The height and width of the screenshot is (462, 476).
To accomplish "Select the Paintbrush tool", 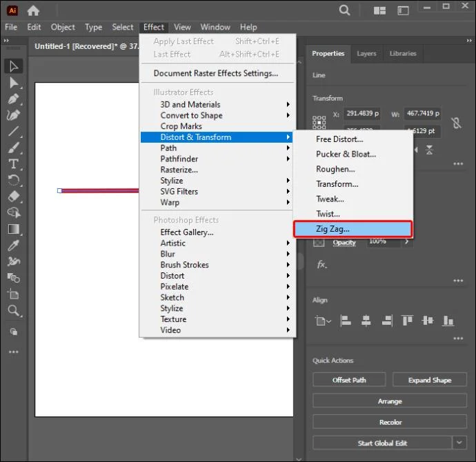I will click(14, 148).
